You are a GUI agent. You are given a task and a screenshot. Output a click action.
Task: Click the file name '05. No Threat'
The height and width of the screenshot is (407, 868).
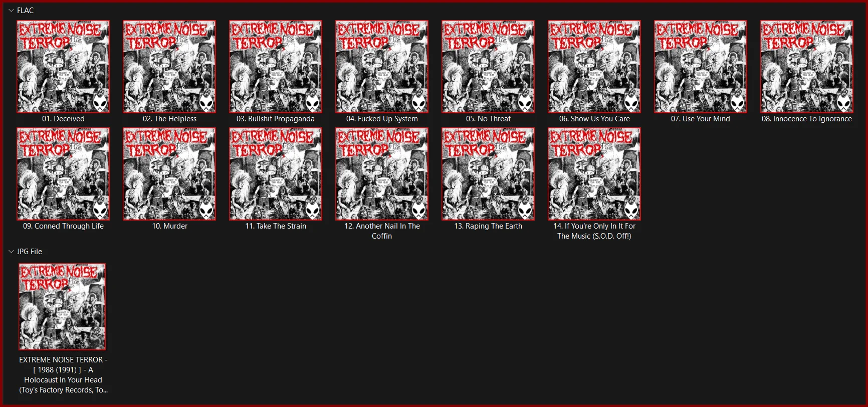(488, 119)
